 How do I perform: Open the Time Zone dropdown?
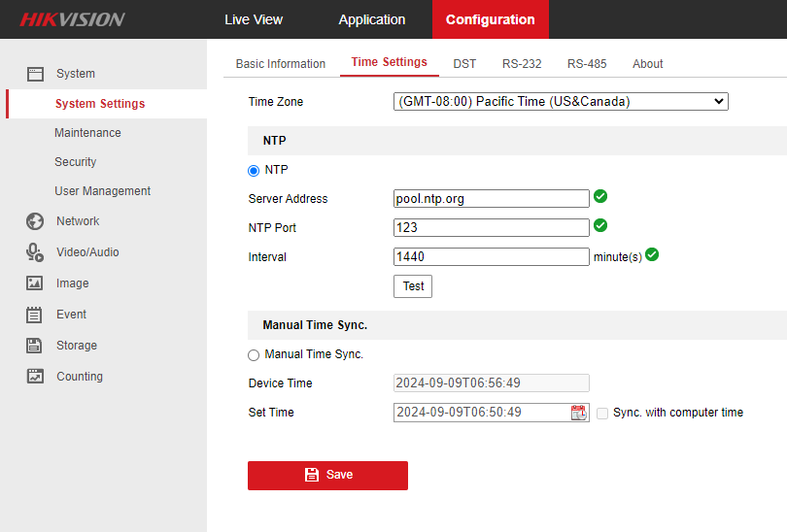coord(561,102)
